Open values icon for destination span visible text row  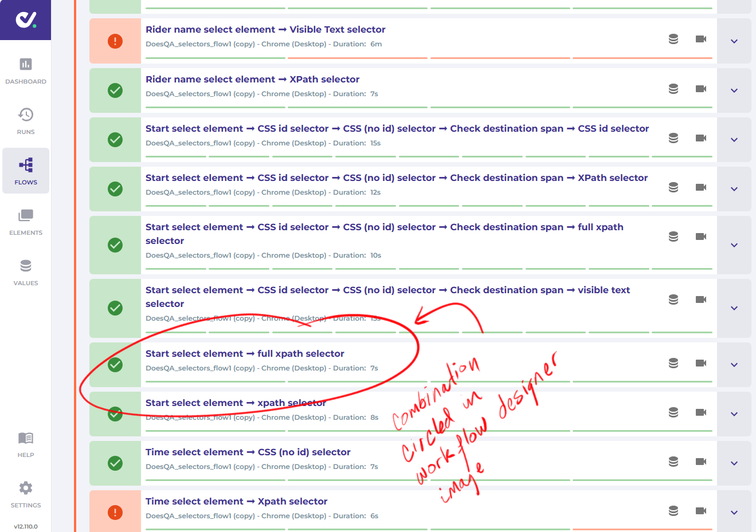[x=673, y=300]
